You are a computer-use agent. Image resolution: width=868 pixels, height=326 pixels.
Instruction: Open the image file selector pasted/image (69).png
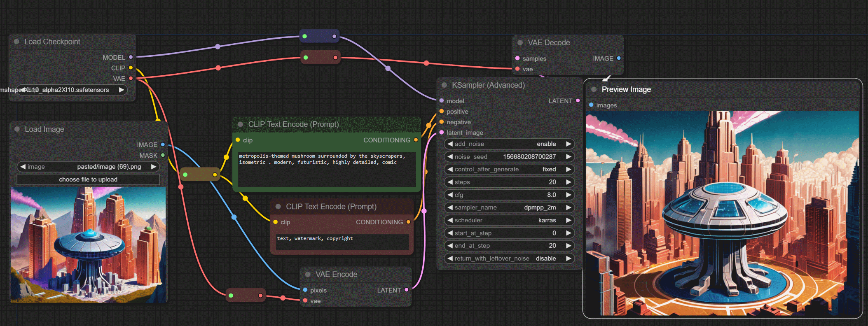(x=88, y=167)
